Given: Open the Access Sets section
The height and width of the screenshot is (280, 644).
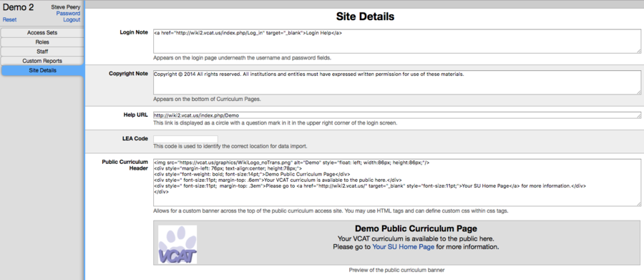Looking at the screenshot, I should click(42, 32).
